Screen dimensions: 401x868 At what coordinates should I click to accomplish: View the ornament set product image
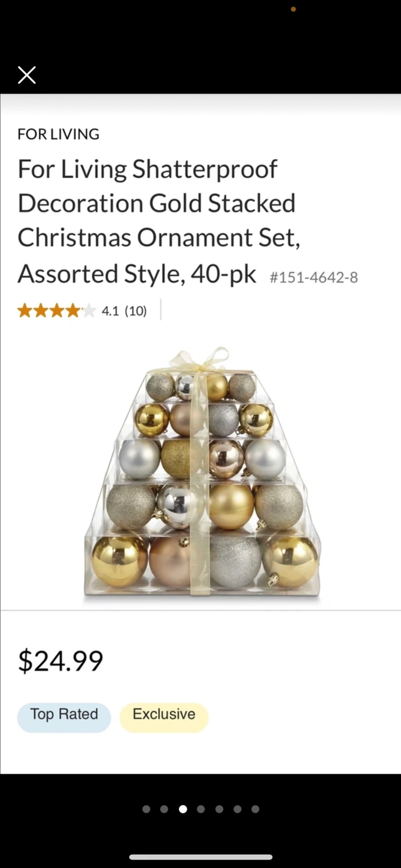point(201,473)
